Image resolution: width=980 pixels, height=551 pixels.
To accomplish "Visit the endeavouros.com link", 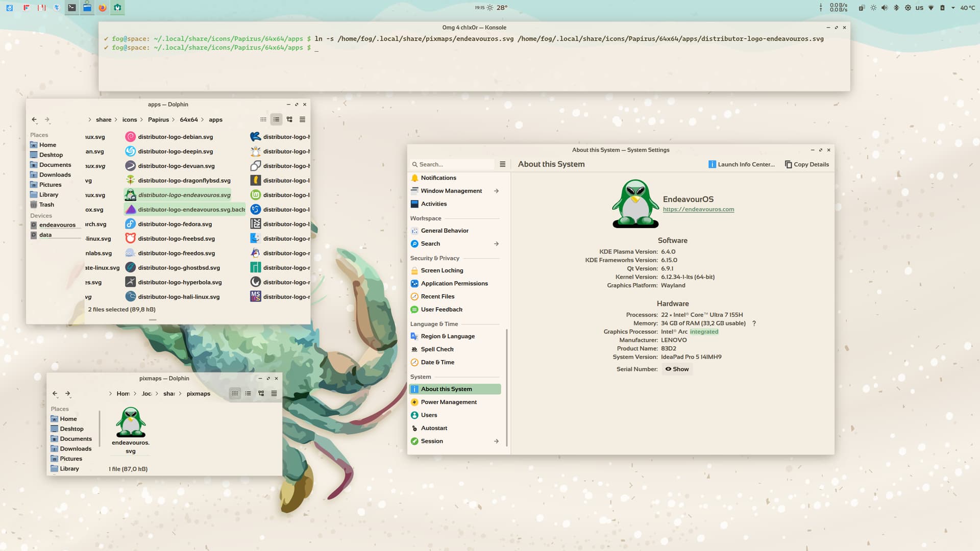I will point(698,209).
